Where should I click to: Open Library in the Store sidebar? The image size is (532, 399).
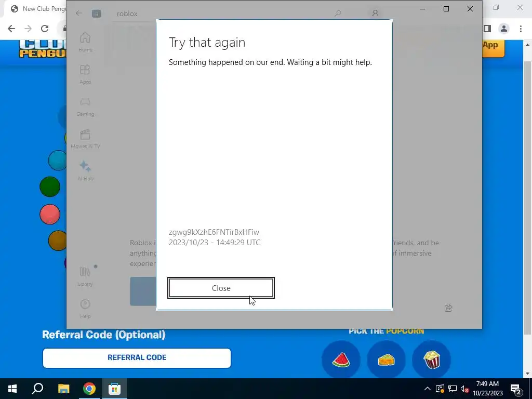(x=85, y=276)
